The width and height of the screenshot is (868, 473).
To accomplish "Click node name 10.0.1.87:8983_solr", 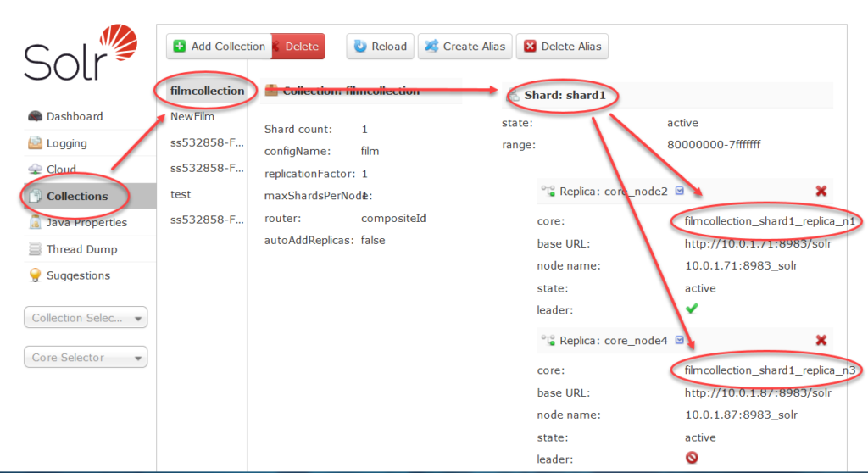I will [741, 415].
